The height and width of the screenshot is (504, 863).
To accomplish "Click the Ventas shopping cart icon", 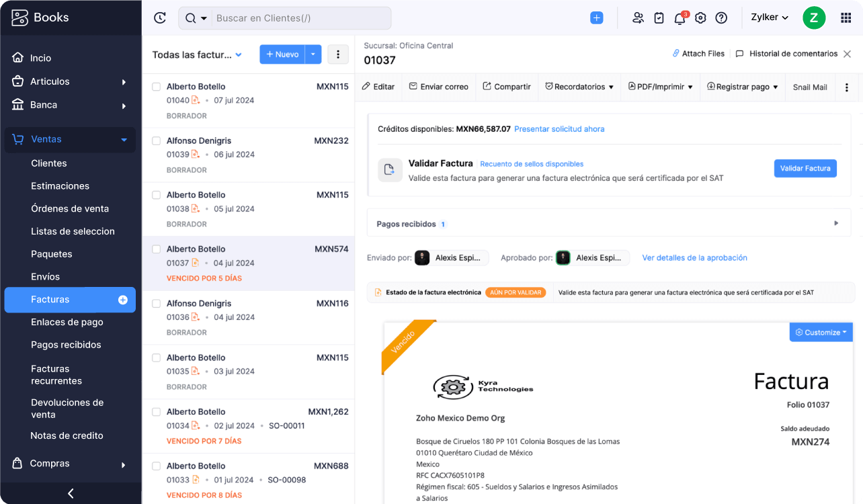I will (18, 139).
